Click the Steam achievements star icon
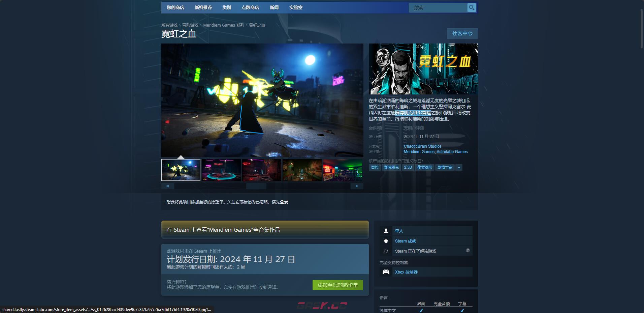The image size is (644, 313). tap(386, 241)
